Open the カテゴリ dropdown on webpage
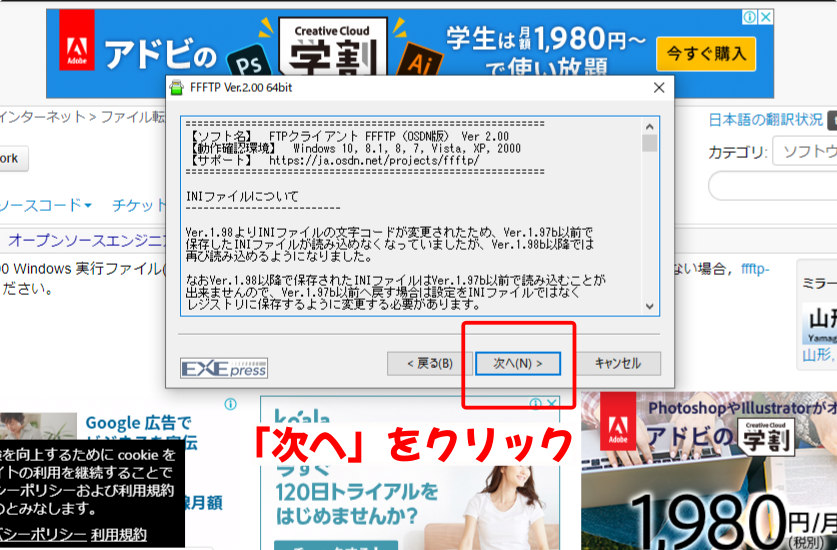This screenshot has height=550, width=837. 805,152
